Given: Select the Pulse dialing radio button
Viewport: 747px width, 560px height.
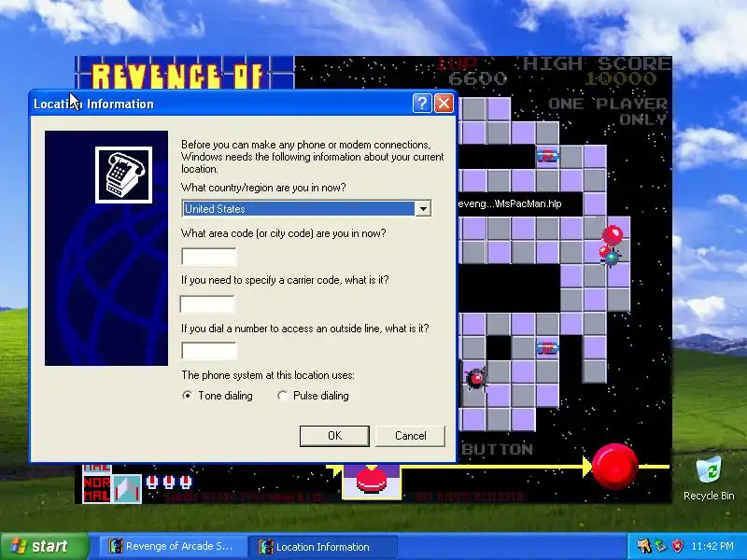Looking at the screenshot, I should [283, 395].
